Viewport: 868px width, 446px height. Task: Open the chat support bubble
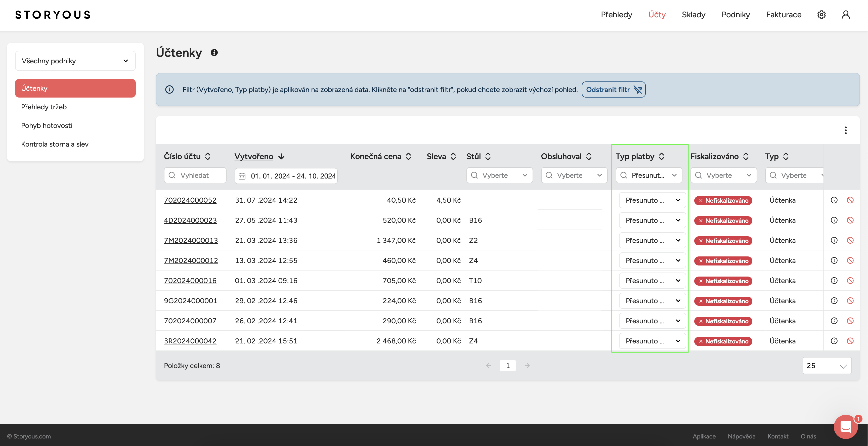(x=846, y=426)
